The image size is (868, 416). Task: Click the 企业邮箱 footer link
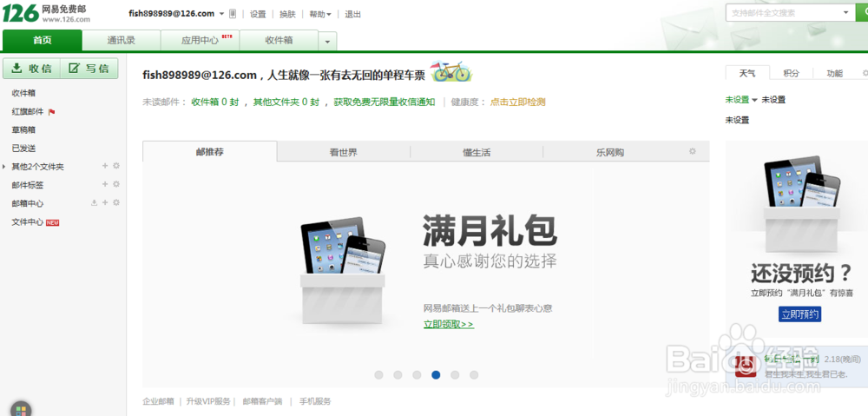tap(158, 401)
